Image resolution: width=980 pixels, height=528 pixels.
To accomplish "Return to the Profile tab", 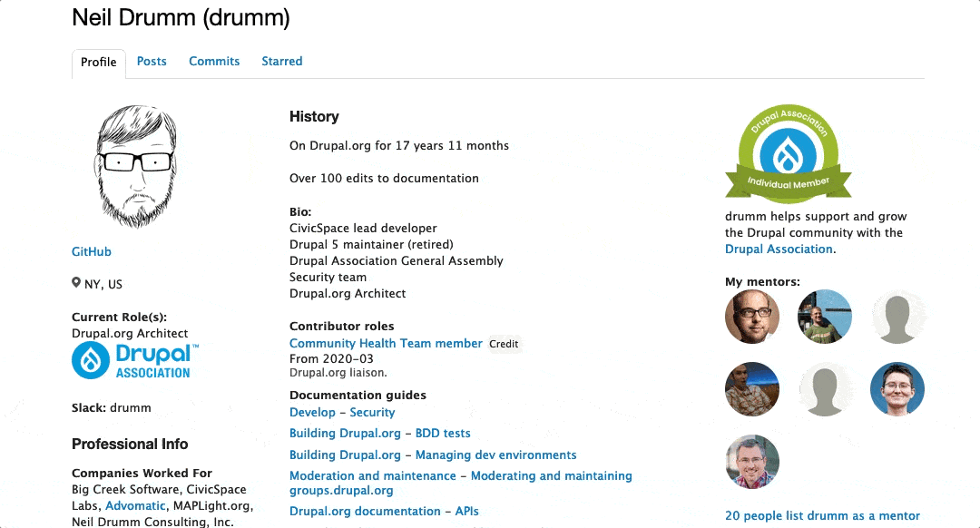I will point(98,63).
